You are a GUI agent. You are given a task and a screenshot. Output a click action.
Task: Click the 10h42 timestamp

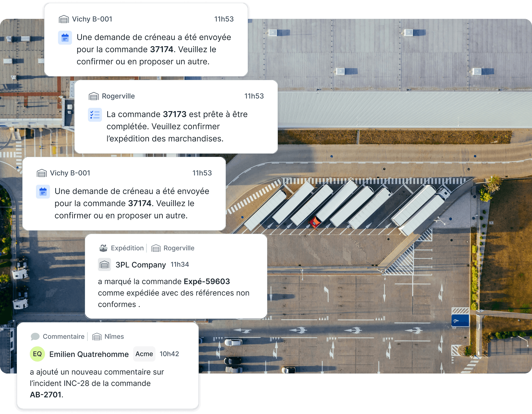tap(169, 354)
